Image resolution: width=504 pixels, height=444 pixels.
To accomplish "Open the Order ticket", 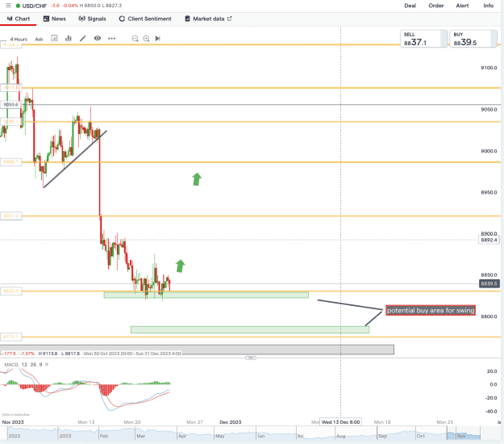I will [x=435, y=6].
